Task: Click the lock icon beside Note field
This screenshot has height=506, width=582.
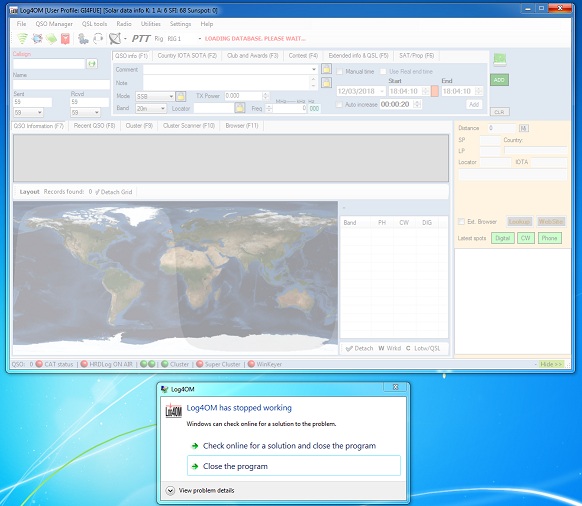Action: coord(326,82)
